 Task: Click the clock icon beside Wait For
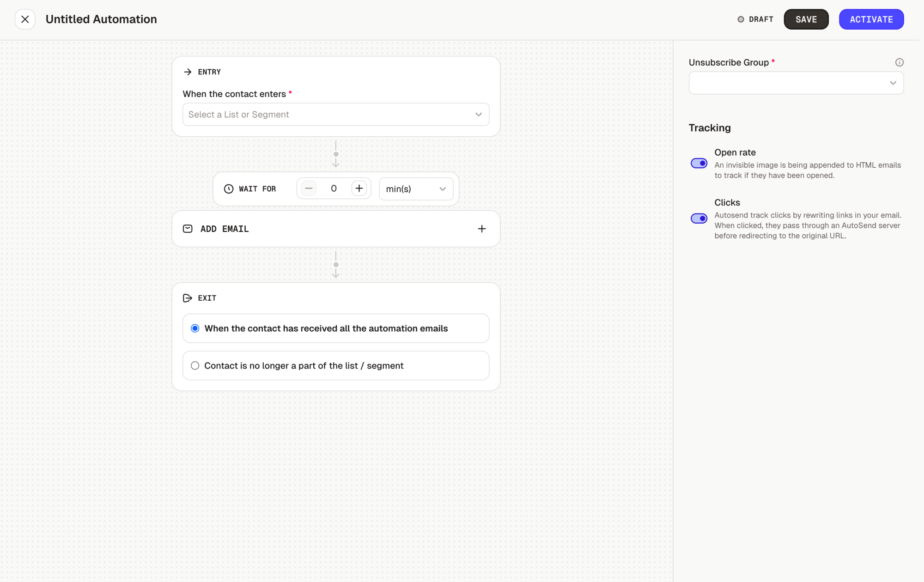[229, 189]
